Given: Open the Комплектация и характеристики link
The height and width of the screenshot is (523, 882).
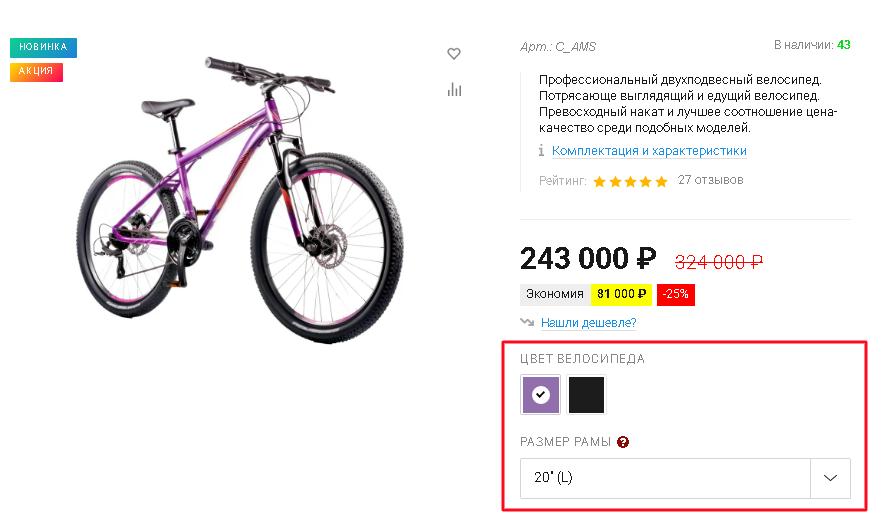Looking at the screenshot, I should click(x=649, y=151).
